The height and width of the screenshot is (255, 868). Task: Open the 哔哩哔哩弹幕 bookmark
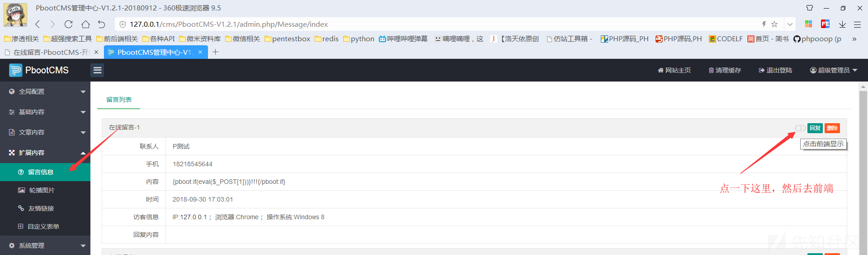pos(403,39)
